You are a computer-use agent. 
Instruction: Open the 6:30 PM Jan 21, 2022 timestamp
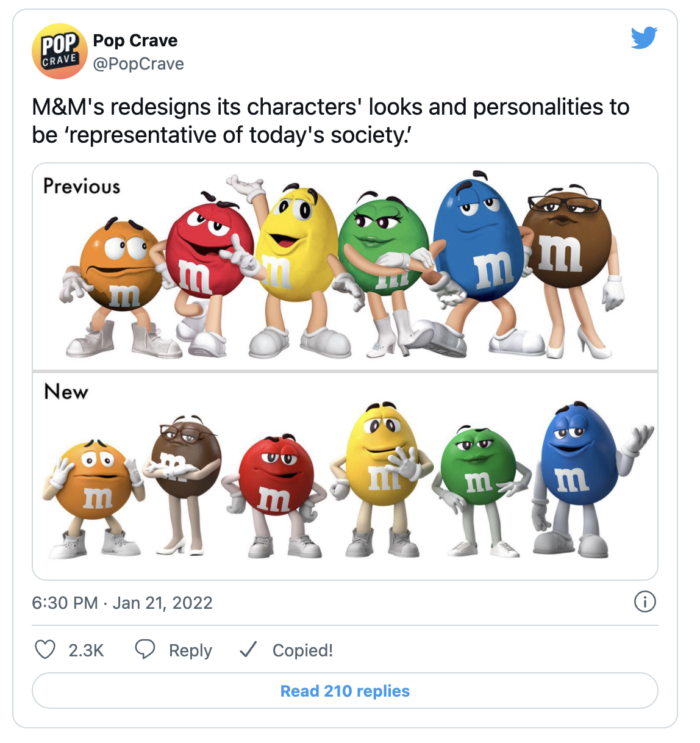pos(122,603)
